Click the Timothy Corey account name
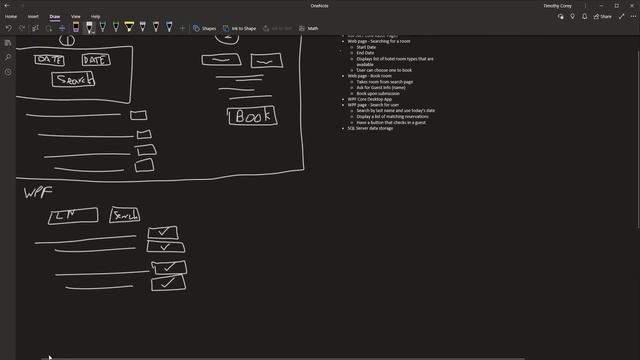Screen dimensions: 640x360 click(x=557, y=6)
